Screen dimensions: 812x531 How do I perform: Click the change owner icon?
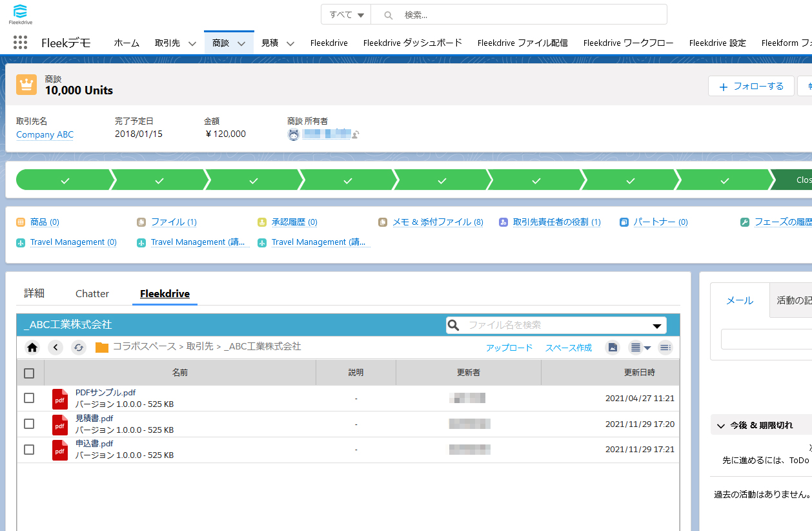pyautogui.click(x=356, y=134)
